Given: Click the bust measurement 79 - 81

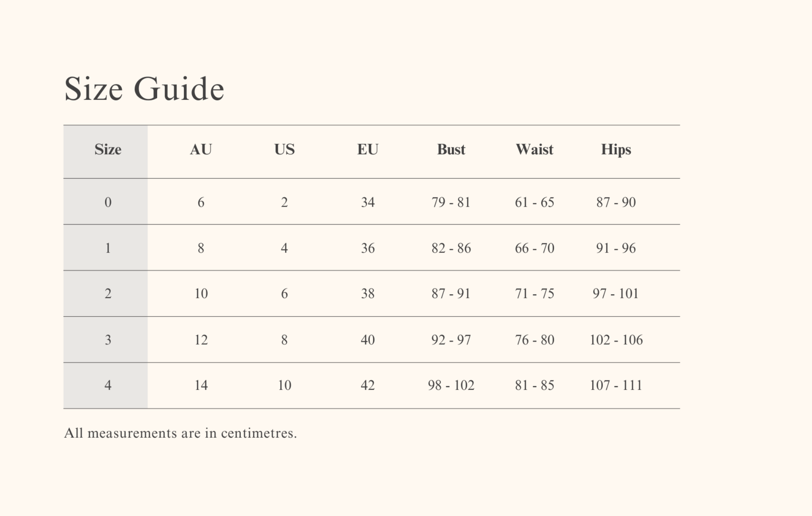Looking at the screenshot, I should [x=451, y=202].
